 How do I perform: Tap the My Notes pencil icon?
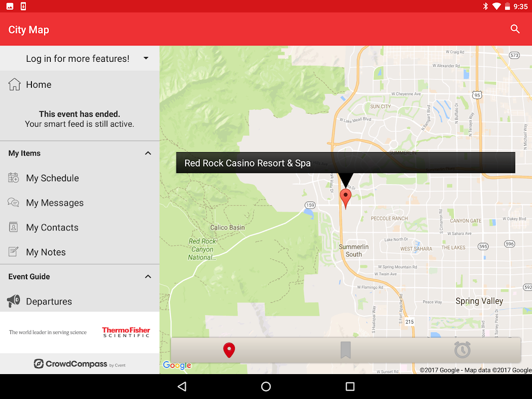pyautogui.click(x=13, y=251)
